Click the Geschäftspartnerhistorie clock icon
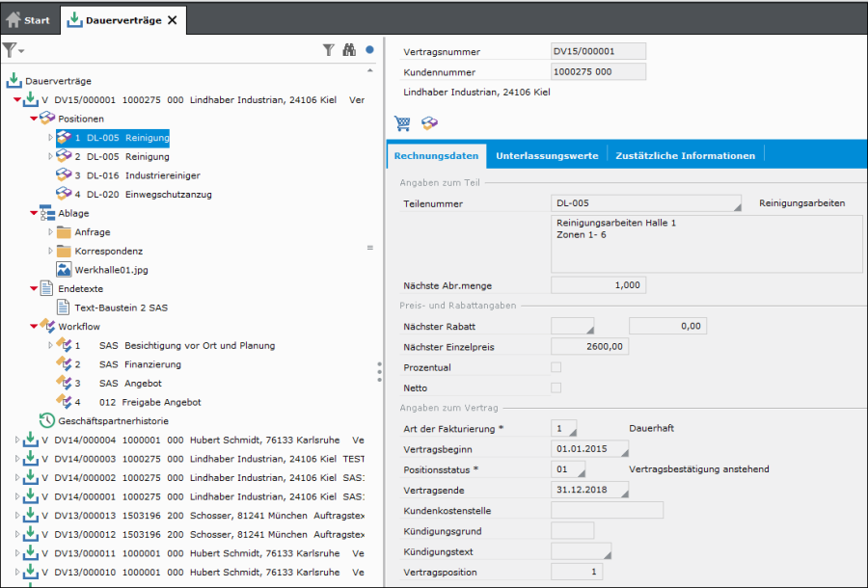The image size is (868, 588). pyautogui.click(x=47, y=420)
